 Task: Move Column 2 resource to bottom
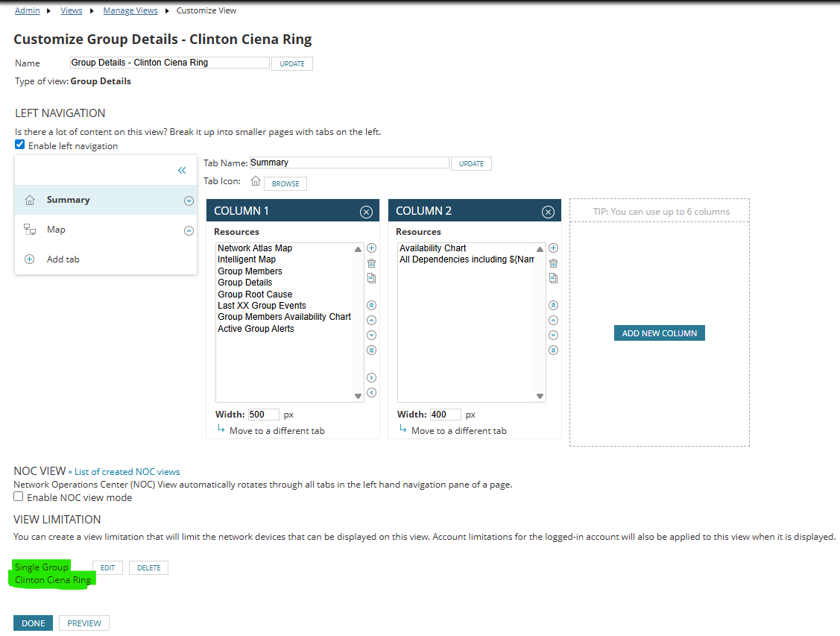[553, 350]
